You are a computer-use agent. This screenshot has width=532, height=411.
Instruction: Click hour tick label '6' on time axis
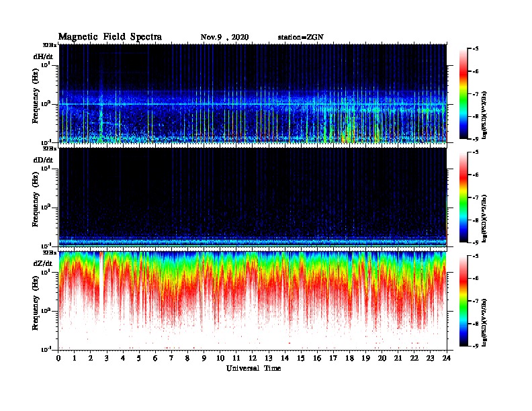point(155,358)
